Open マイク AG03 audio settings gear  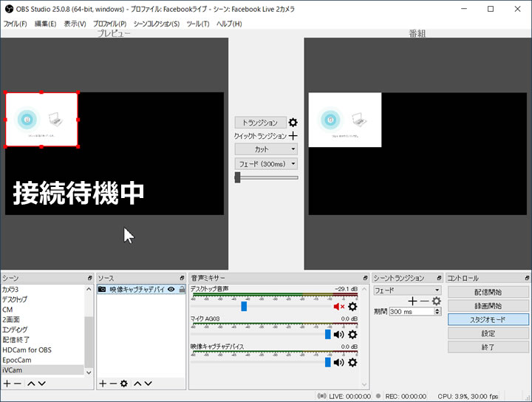click(x=352, y=335)
